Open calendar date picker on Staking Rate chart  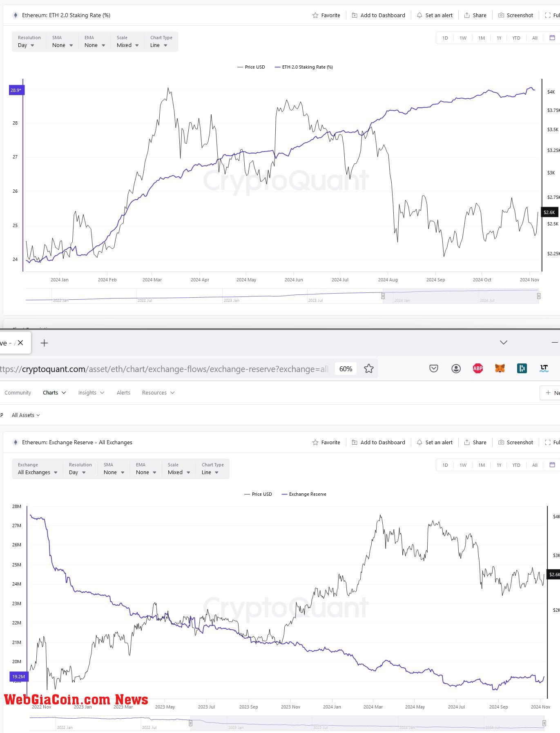pyautogui.click(x=552, y=38)
